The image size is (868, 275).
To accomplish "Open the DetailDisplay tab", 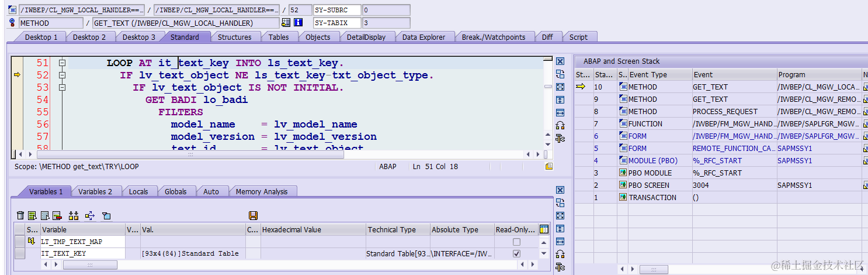I will click(x=366, y=37).
